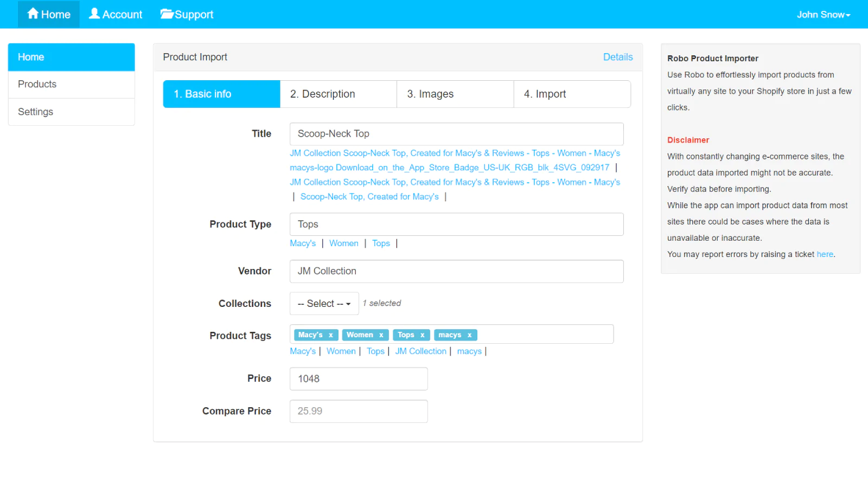This screenshot has height=488, width=868.
Task: Open Products in the left sidebar
Action: click(72, 85)
